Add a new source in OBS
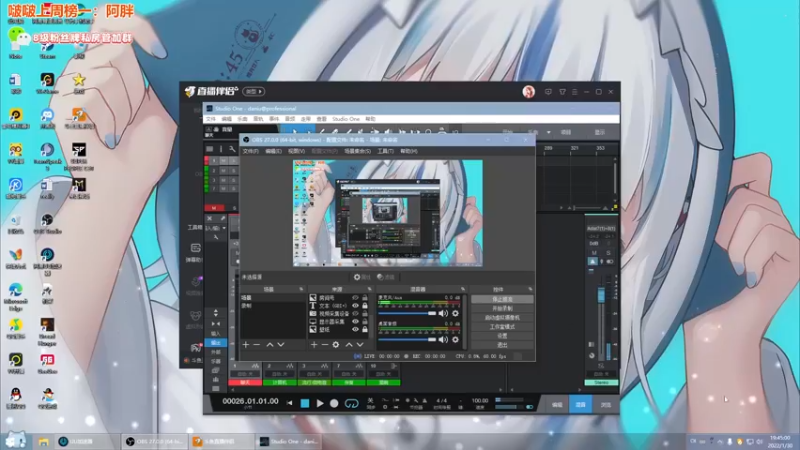 tap(314, 345)
